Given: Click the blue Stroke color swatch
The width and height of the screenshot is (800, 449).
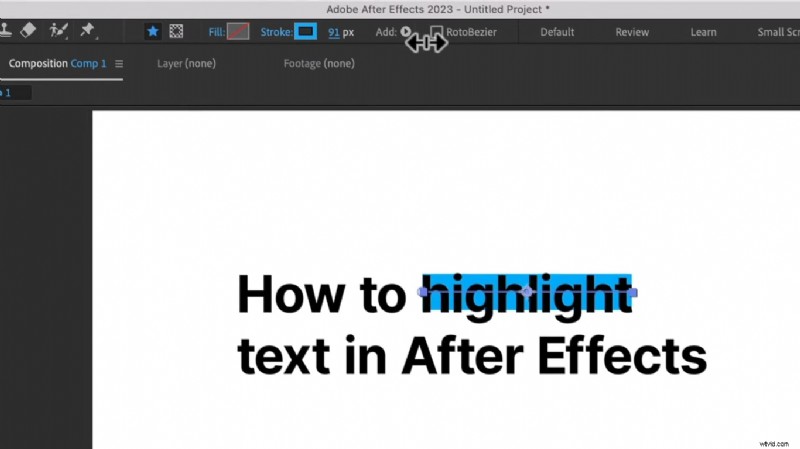Looking at the screenshot, I should (x=306, y=32).
